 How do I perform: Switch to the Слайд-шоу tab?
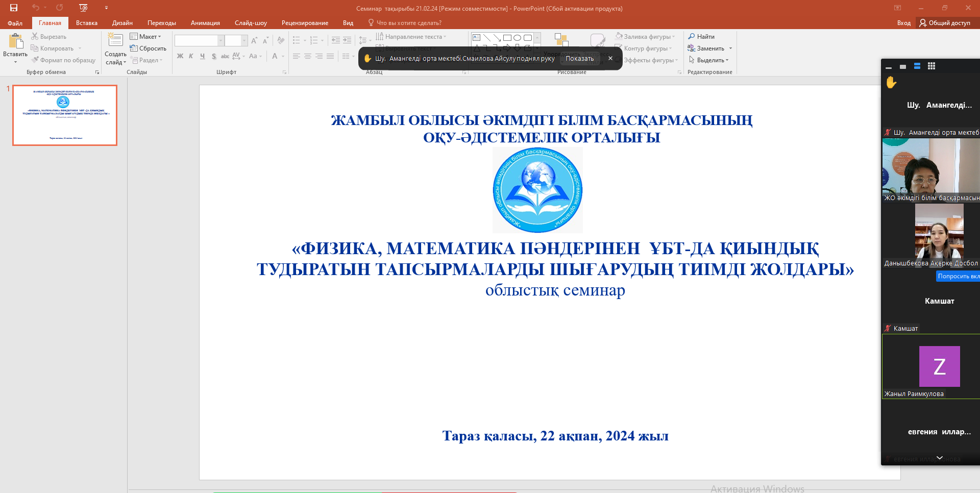click(251, 23)
